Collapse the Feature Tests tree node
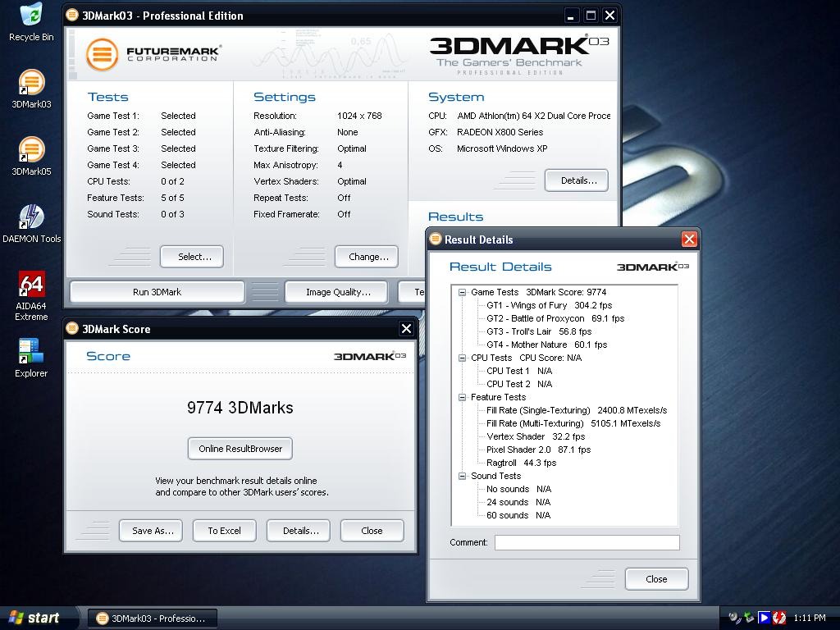This screenshot has width=840, height=630. click(x=462, y=398)
